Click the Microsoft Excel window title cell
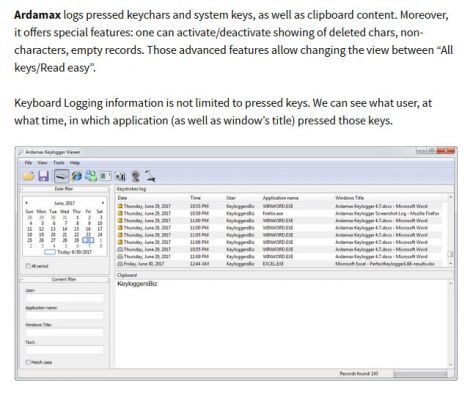This screenshot has height=400, width=470. (385, 264)
